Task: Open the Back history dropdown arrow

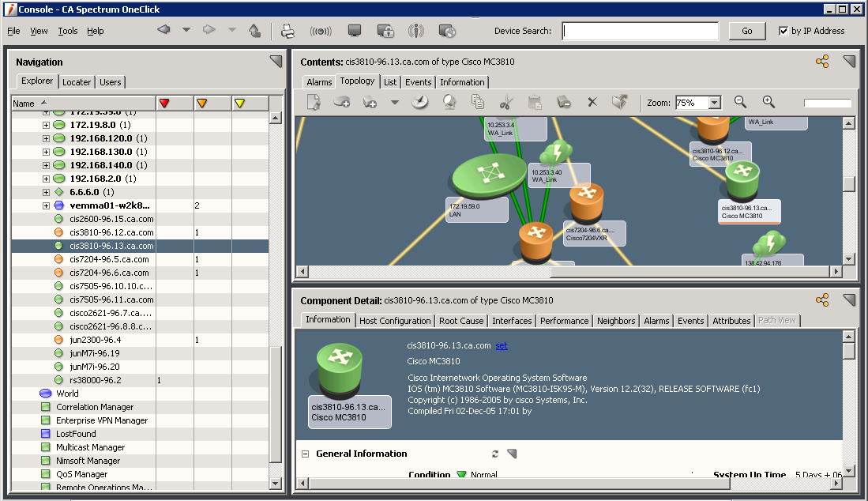Action: pyautogui.click(x=186, y=30)
